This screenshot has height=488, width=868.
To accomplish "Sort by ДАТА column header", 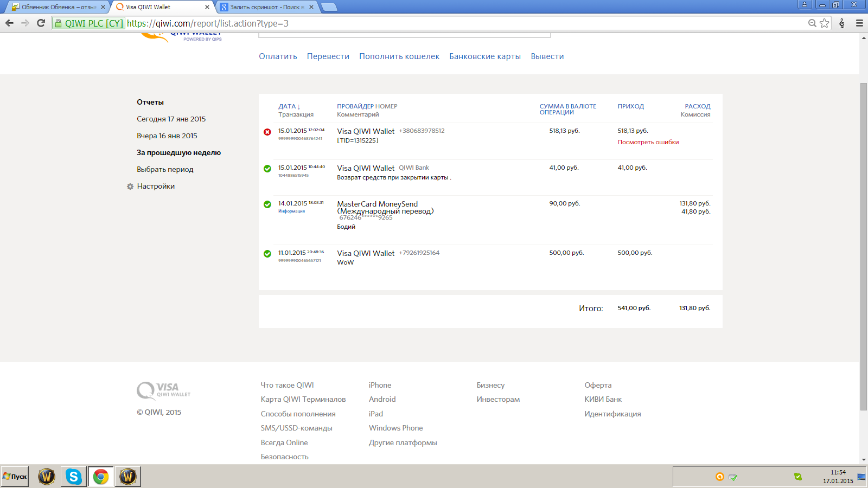I will pos(289,106).
